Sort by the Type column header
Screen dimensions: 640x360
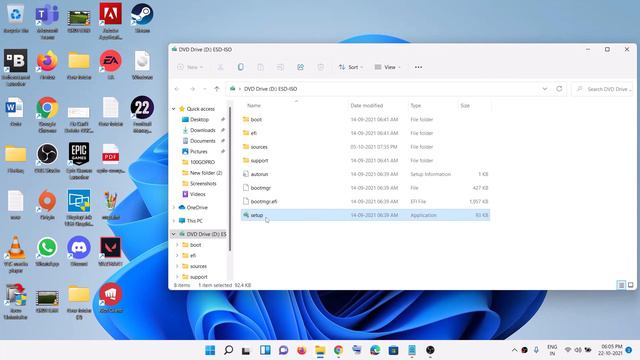click(416, 105)
